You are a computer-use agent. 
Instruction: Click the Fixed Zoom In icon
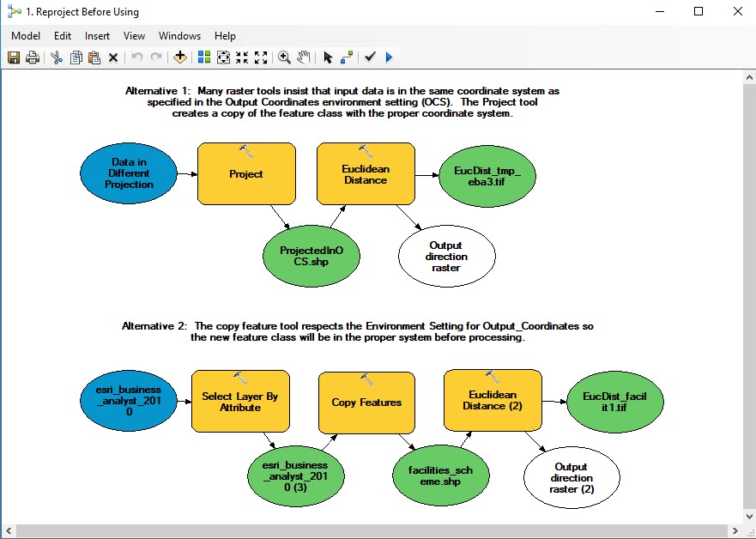[x=242, y=58]
